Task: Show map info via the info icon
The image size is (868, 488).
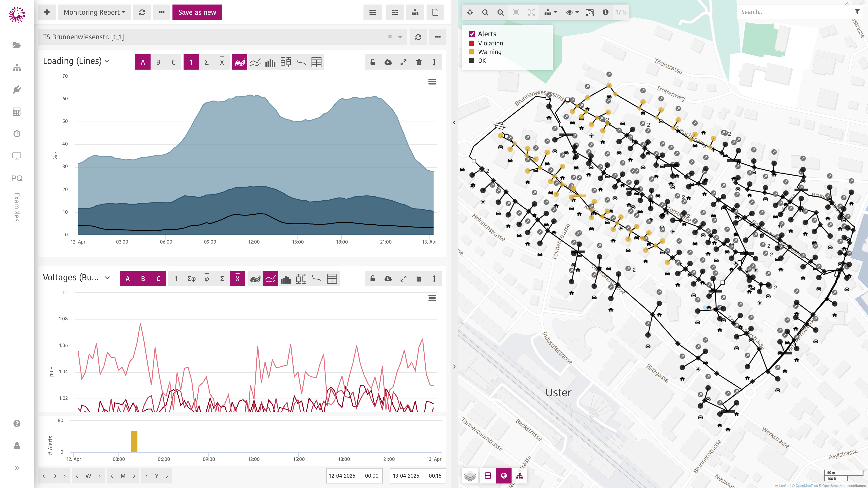Action: tap(606, 12)
